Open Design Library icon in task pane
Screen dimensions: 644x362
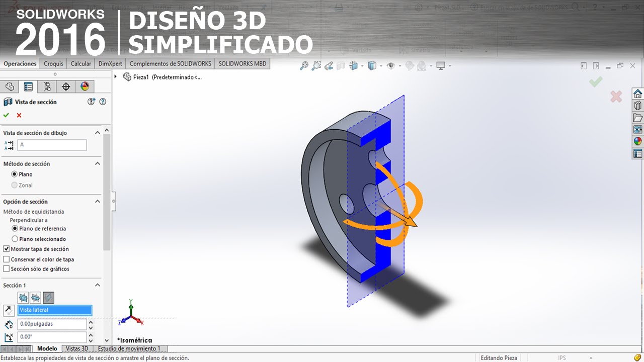[638, 106]
